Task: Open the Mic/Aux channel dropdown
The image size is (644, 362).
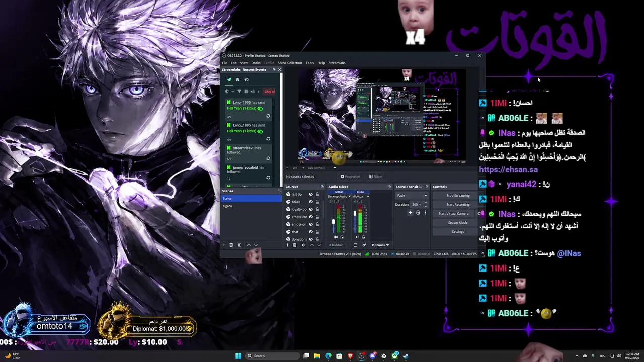Action: [368, 196]
